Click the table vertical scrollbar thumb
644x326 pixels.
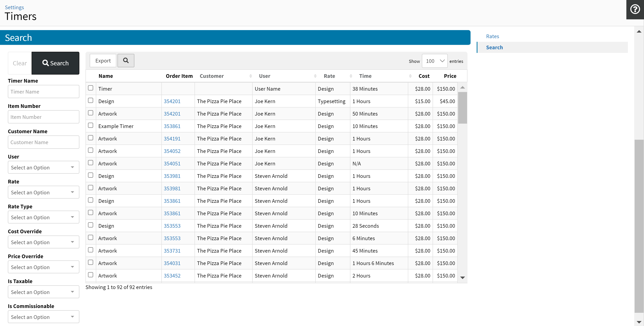[462, 108]
